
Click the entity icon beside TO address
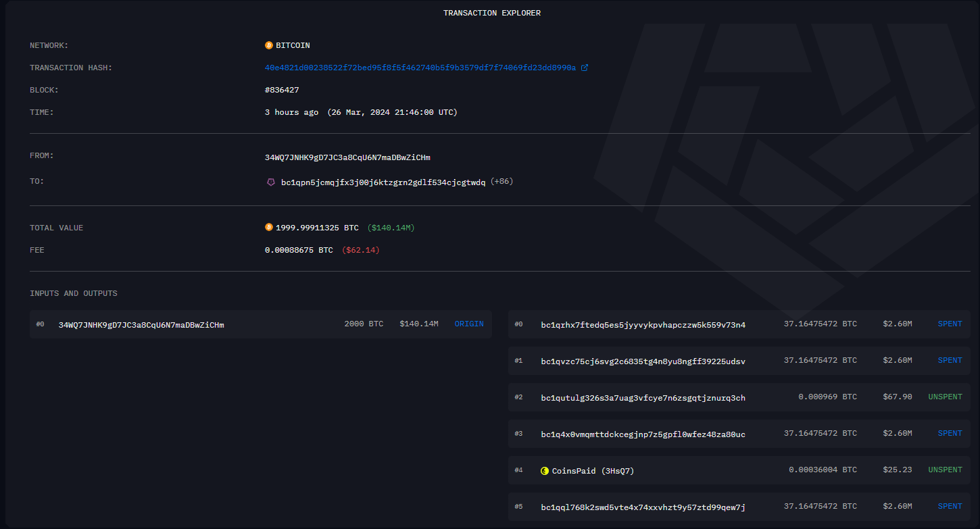pyautogui.click(x=271, y=182)
